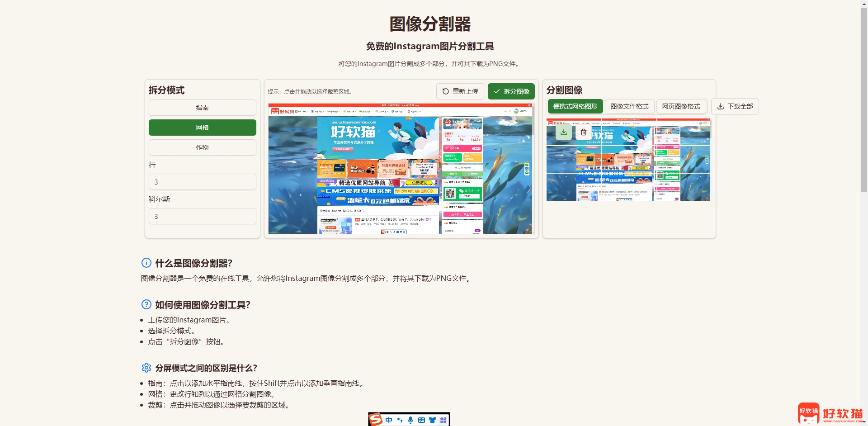The width and height of the screenshot is (868, 426).
Task: Click the 分屏模式之间的区别是什么? heading
Action: pos(206,368)
